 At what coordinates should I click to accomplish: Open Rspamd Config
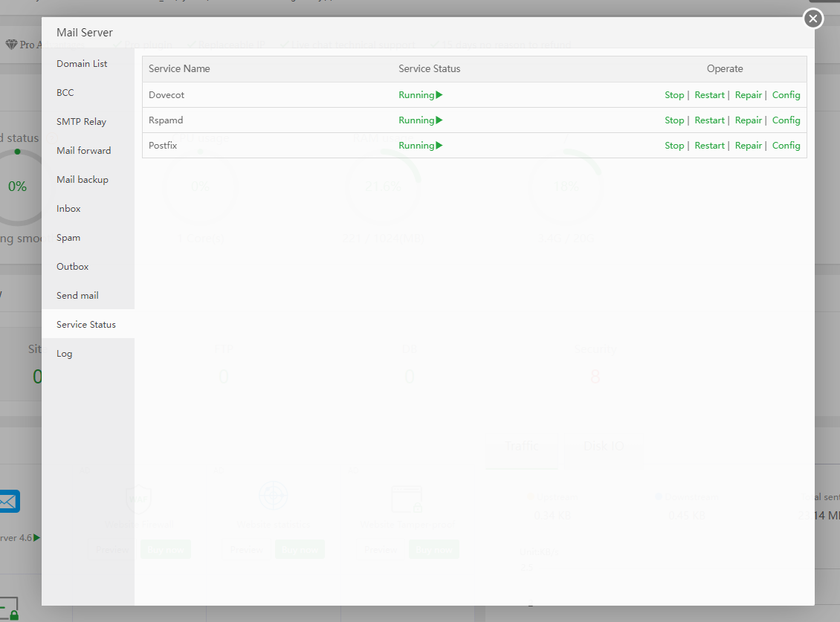tap(786, 120)
